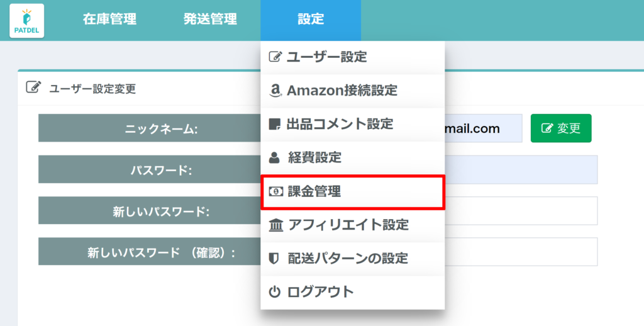Click the shield icon for 配送パターンの設定
Screen dimensions: 644x326
pos(274,258)
